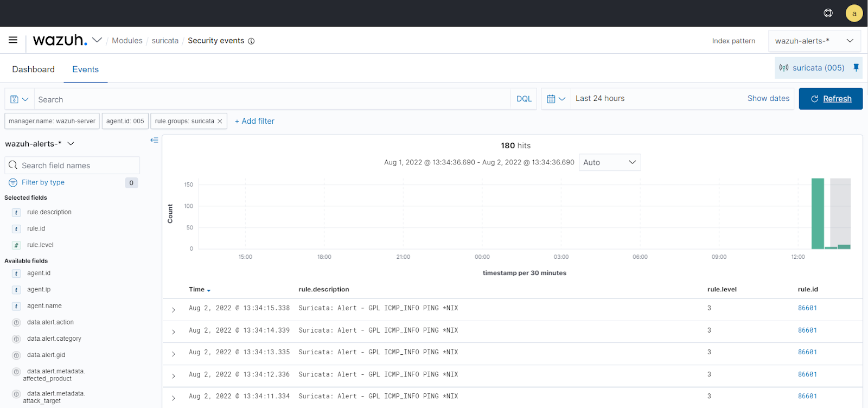The height and width of the screenshot is (408, 868).
Task: Change the wazuh-alerts-* sidebar index pattern
Action: pyautogui.click(x=40, y=144)
